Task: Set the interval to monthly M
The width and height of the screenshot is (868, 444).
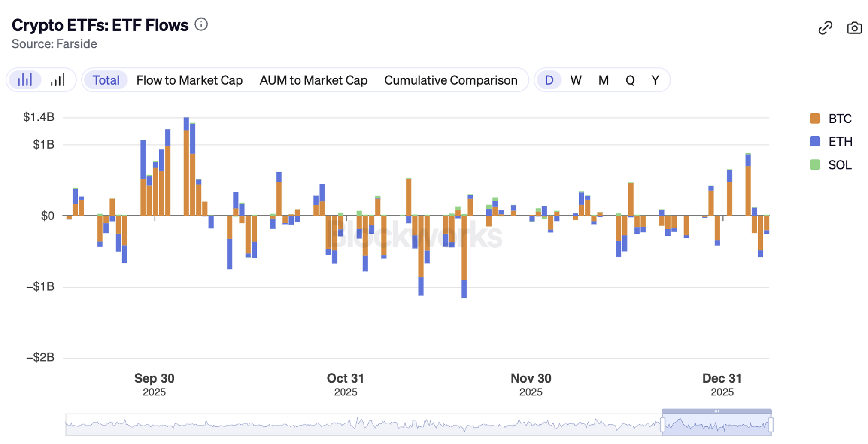Action: [x=603, y=80]
